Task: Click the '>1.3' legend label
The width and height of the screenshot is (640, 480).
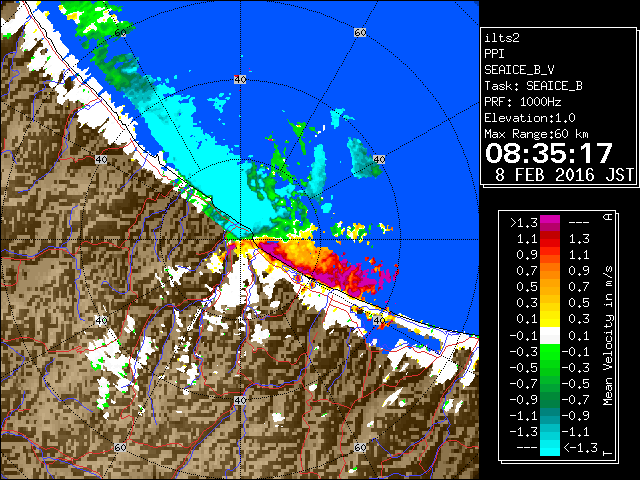Action: [524, 223]
